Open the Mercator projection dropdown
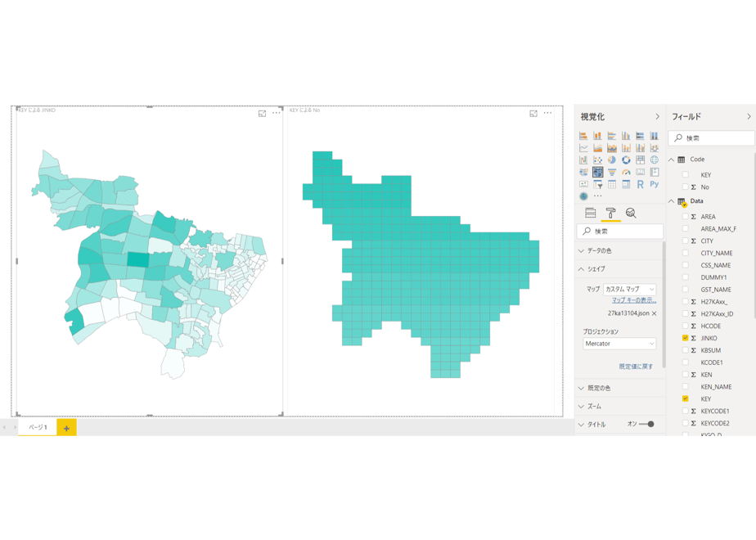This screenshot has height=540, width=756. tap(619, 344)
